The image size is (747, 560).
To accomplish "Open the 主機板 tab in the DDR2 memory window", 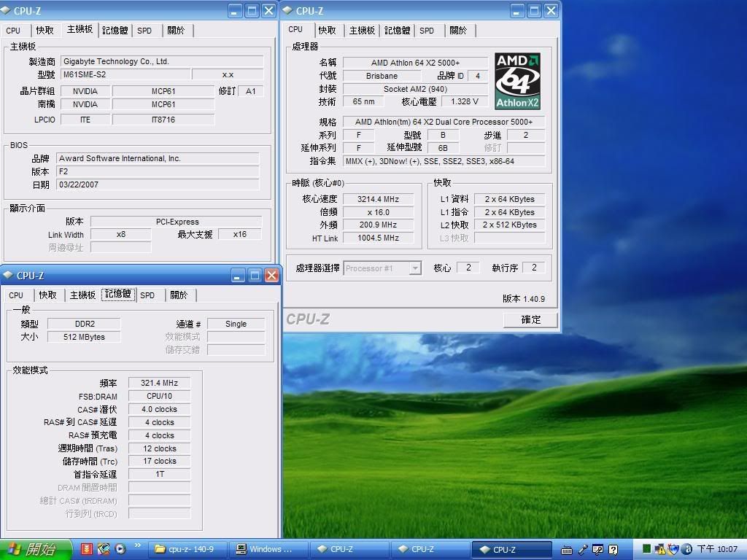I will pyautogui.click(x=83, y=295).
